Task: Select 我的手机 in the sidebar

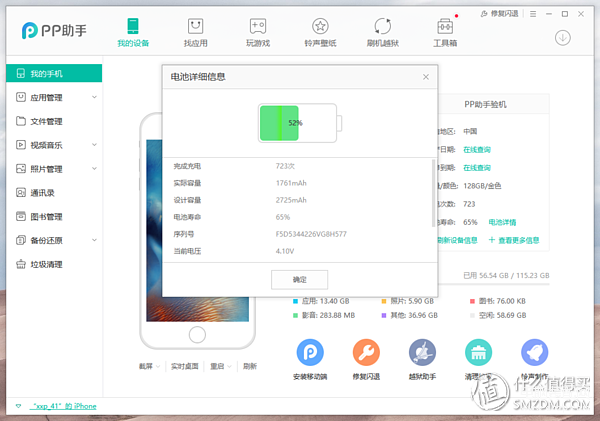Action: [x=54, y=73]
